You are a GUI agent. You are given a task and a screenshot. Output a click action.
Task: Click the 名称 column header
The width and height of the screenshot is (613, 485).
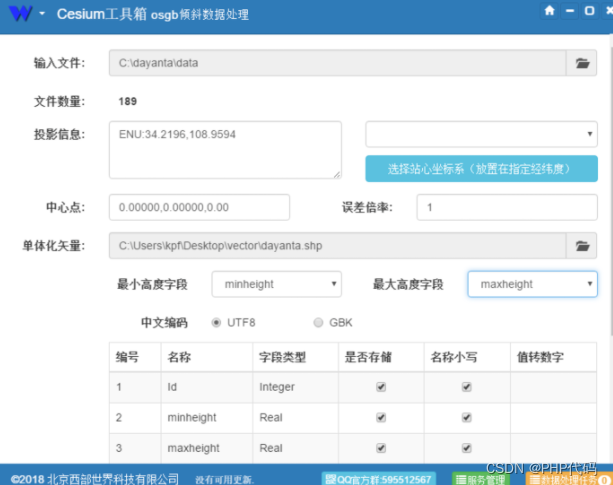207,357
